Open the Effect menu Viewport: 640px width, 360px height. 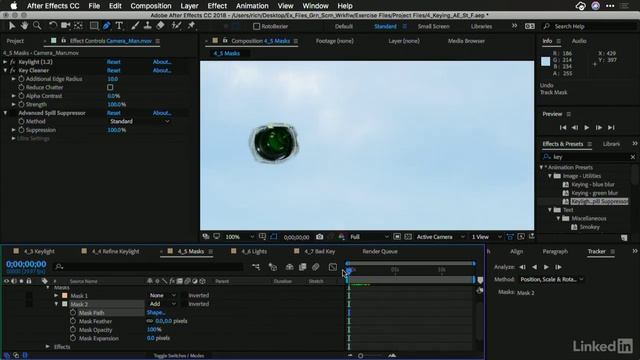(217, 6)
